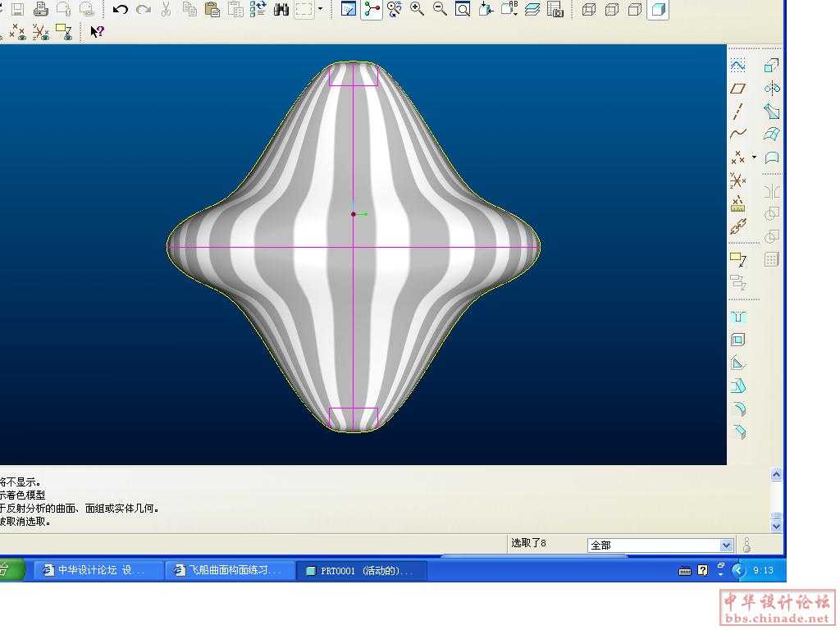Click the Paste clipboard icon
The height and width of the screenshot is (630, 840).
click(212, 8)
